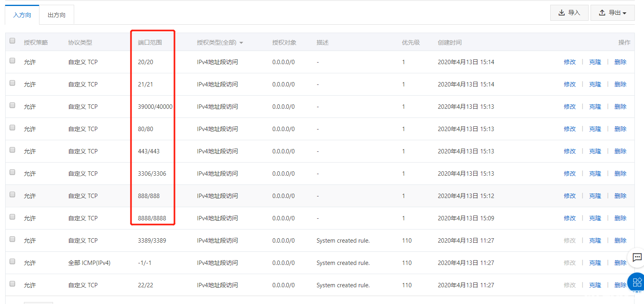Click 'System created rule.' on the 22/22 row
The image size is (644, 304).
coord(343,285)
